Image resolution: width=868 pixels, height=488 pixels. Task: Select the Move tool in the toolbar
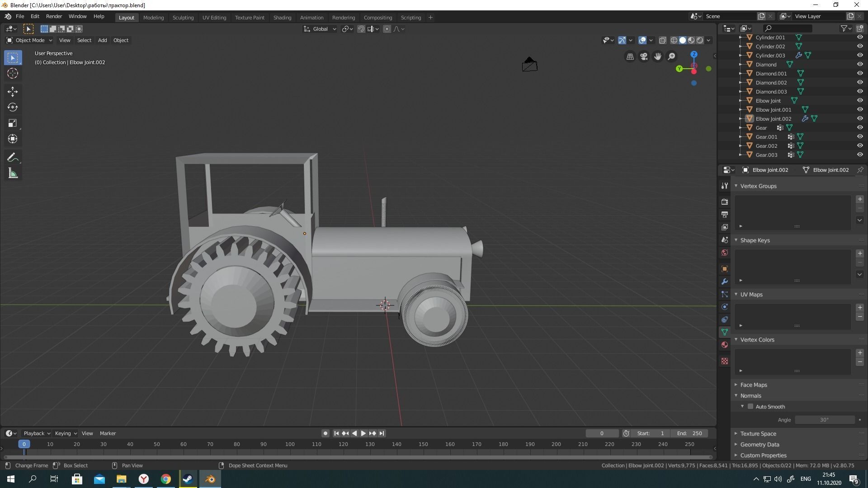pos(13,91)
